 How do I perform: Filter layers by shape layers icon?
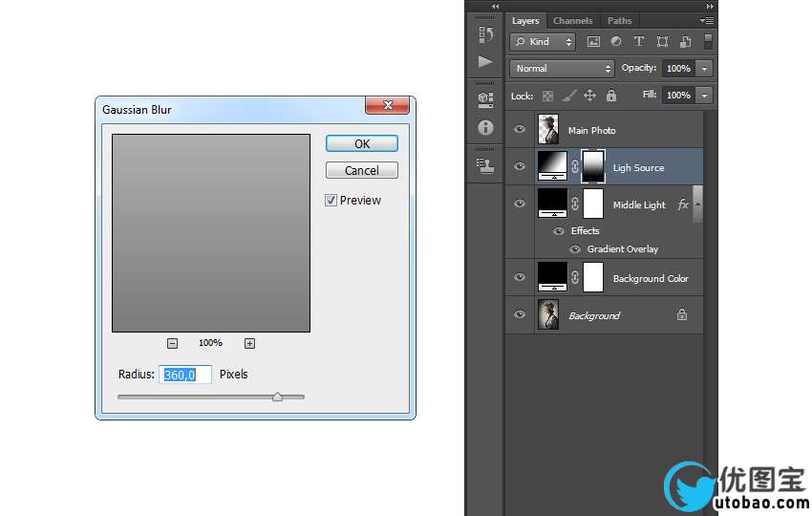pyautogui.click(x=662, y=41)
